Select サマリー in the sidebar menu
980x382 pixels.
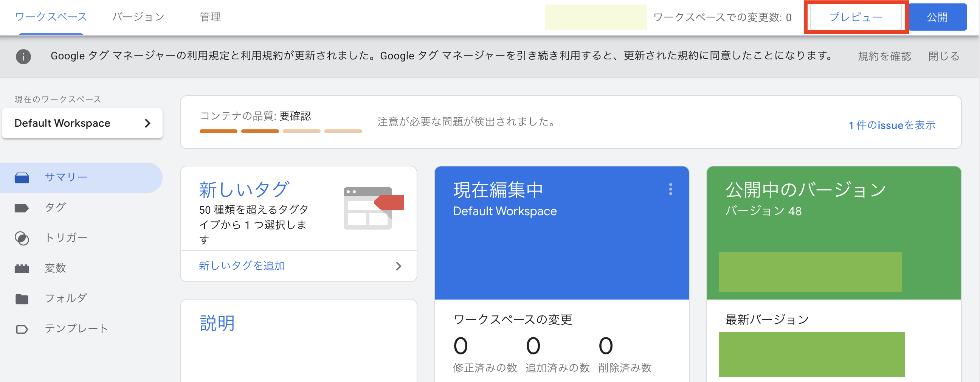pyautogui.click(x=81, y=178)
